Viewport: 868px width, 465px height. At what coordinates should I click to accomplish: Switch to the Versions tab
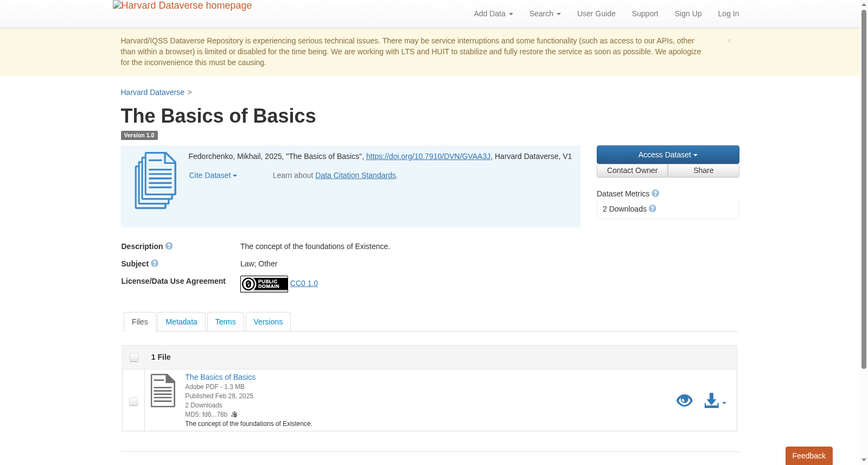[268, 322]
